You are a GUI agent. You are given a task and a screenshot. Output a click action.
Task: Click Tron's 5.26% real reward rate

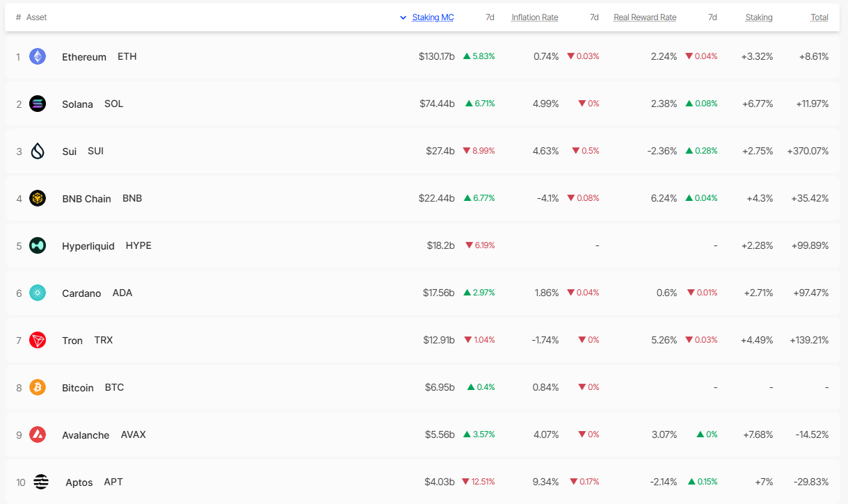(x=664, y=340)
